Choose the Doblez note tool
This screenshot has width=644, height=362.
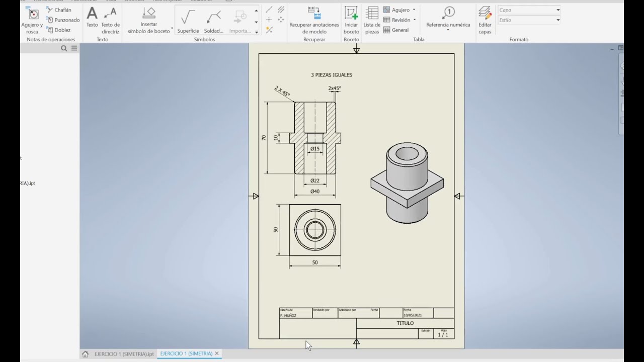click(58, 30)
